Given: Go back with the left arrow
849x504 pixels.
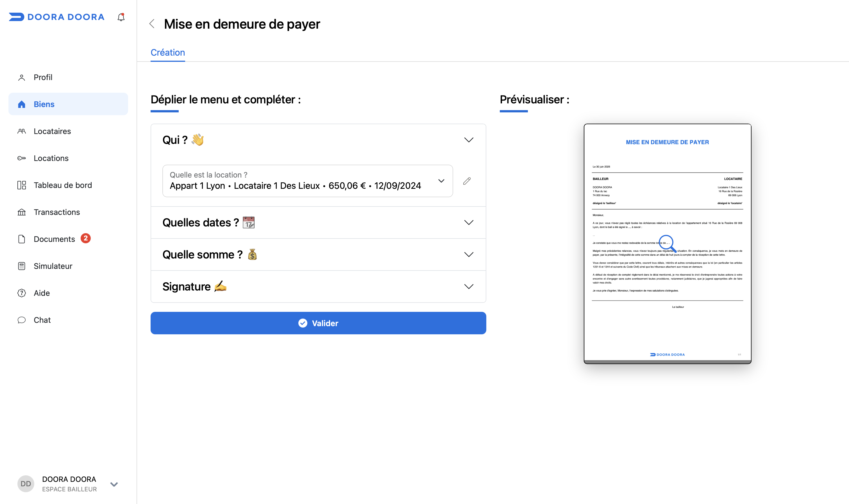Looking at the screenshot, I should (x=152, y=24).
